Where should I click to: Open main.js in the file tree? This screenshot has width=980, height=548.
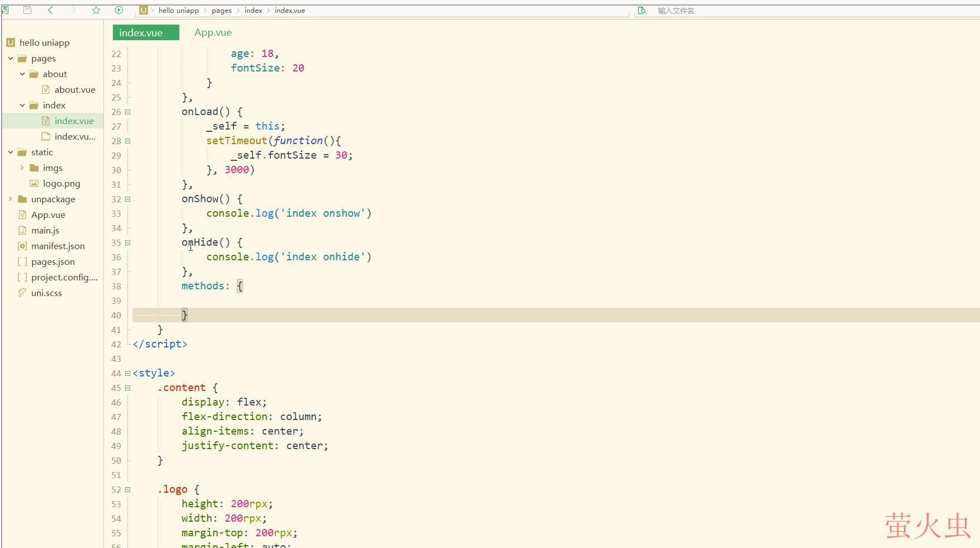[x=45, y=230]
